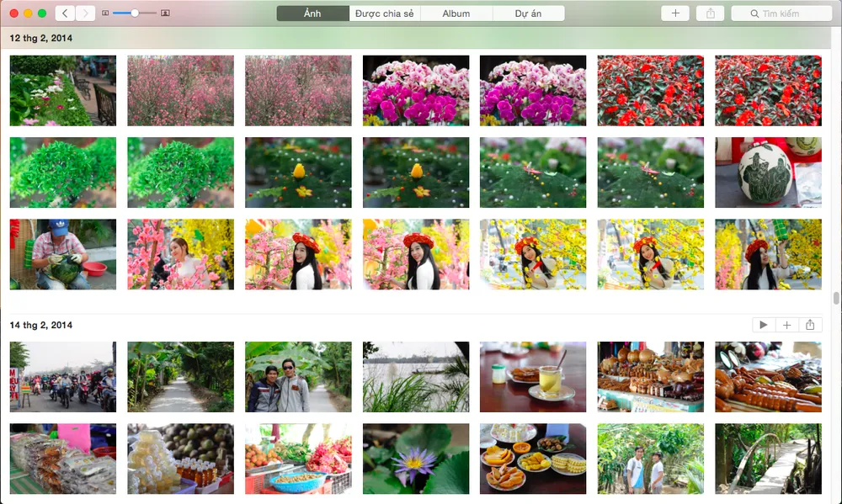This screenshot has width=842, height=504.
Task: Click the large thumbnail icon right of zoom slider
Action: tap(165, 13)
